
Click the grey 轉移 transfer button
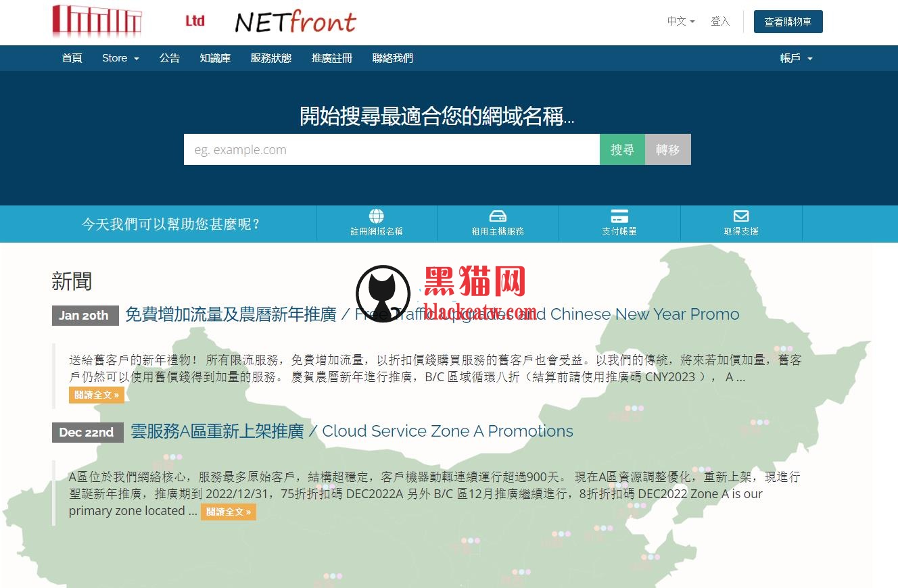tap(668, 149)
